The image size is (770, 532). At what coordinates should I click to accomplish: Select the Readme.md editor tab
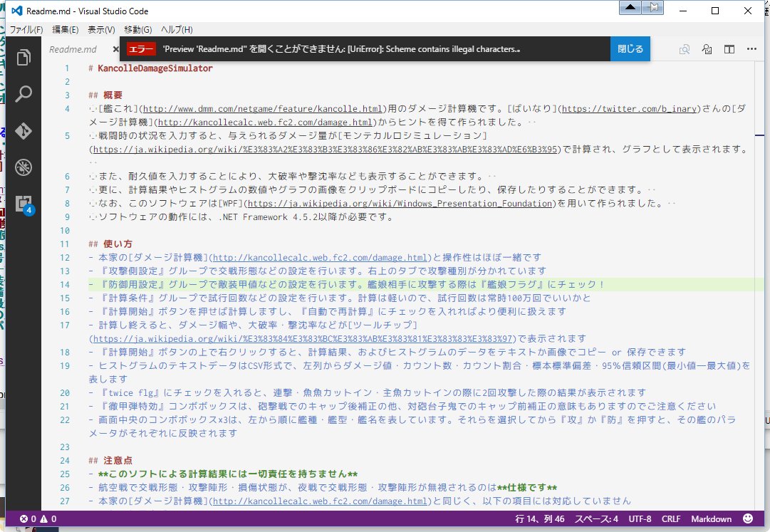73,49
